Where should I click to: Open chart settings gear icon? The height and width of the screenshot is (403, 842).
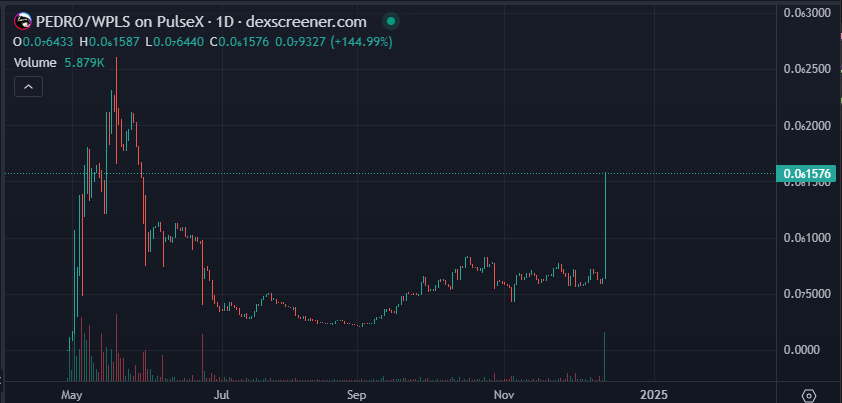point(810,396)
